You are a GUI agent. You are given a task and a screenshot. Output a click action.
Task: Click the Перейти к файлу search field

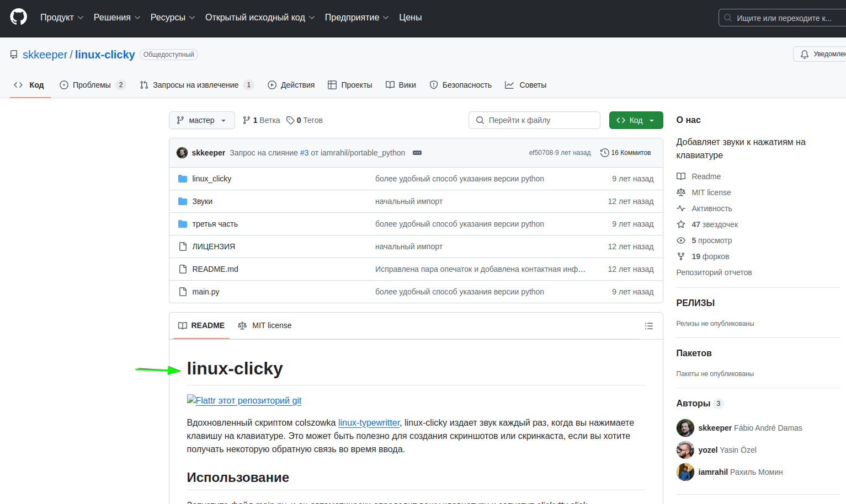coord(534,120)
